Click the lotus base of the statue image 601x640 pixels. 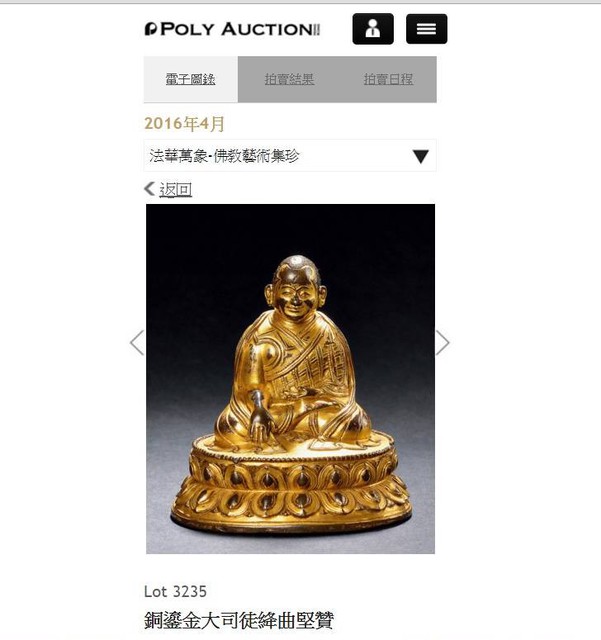click(x=291, y=486)
